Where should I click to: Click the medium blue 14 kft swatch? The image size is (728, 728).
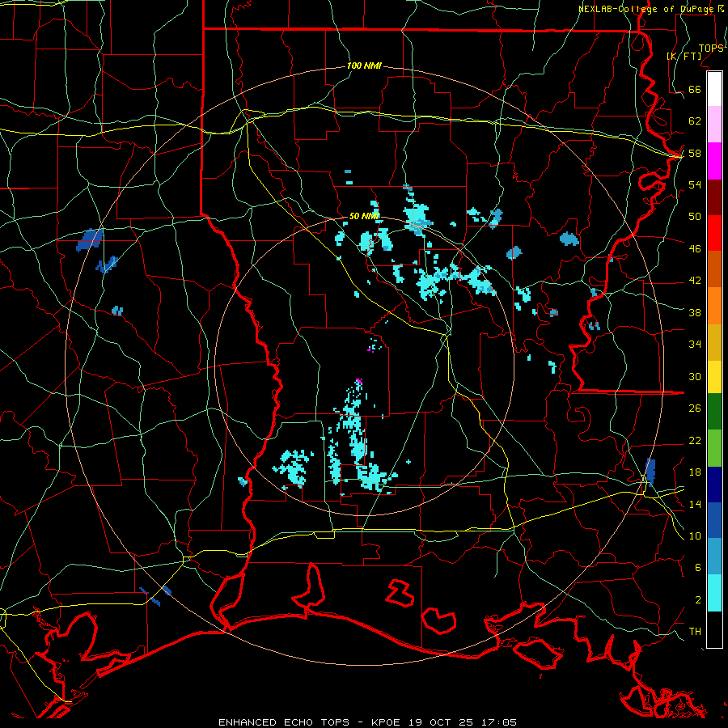pyautogui.click(x=714, y=520)
